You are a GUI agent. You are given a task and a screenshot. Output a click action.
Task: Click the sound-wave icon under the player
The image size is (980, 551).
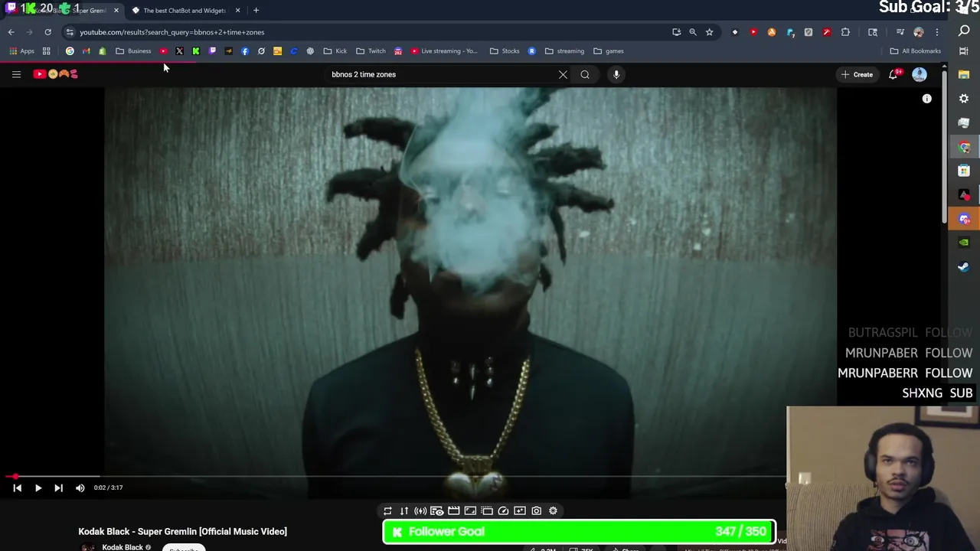tap(420, 510)
